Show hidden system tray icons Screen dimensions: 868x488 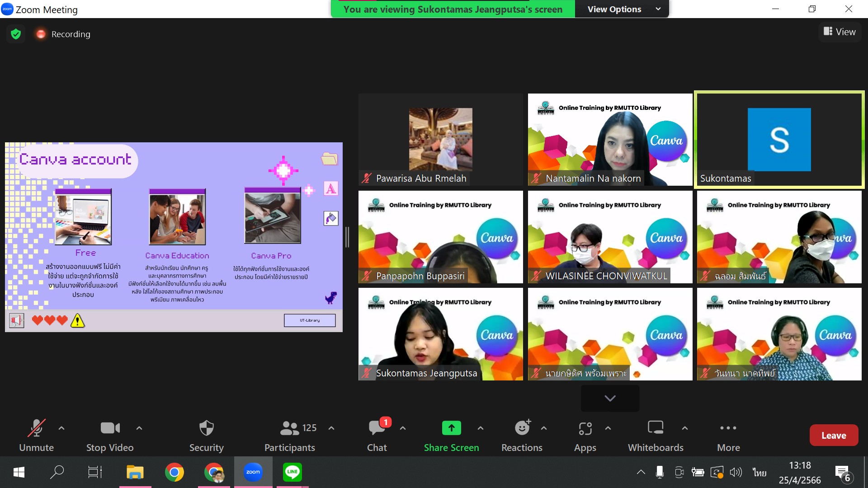[x=641, y=473]
